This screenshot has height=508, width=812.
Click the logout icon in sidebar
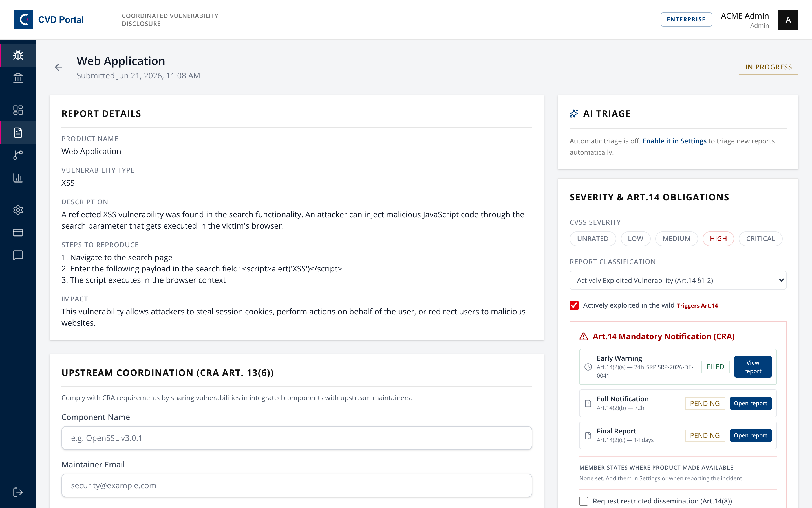[18, 492]
